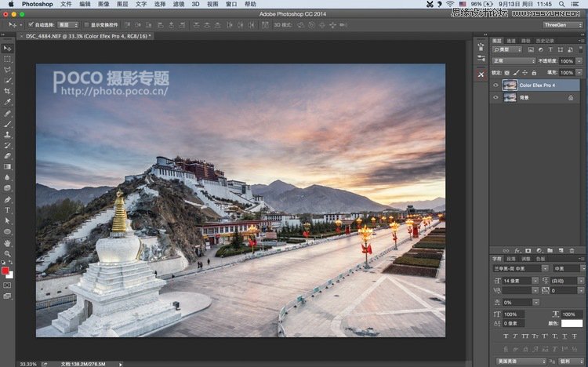Toggle lock position icon

(x=525, y=73)
